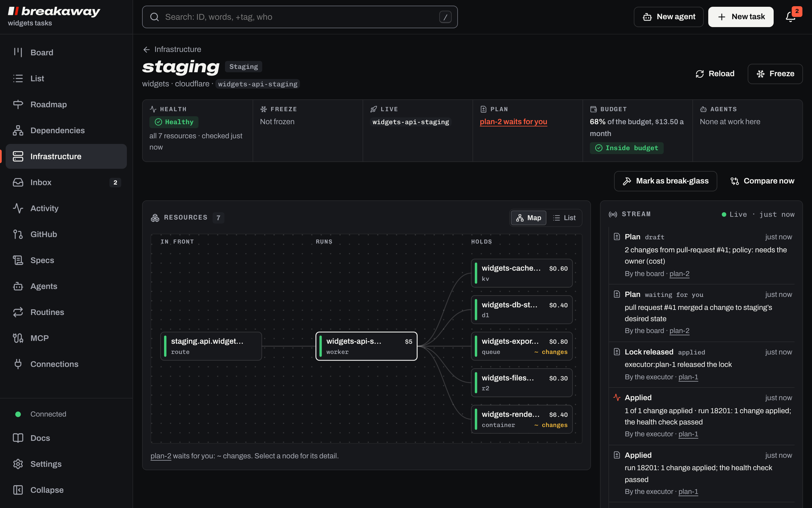Click the New agent button

tap(668, 17)
